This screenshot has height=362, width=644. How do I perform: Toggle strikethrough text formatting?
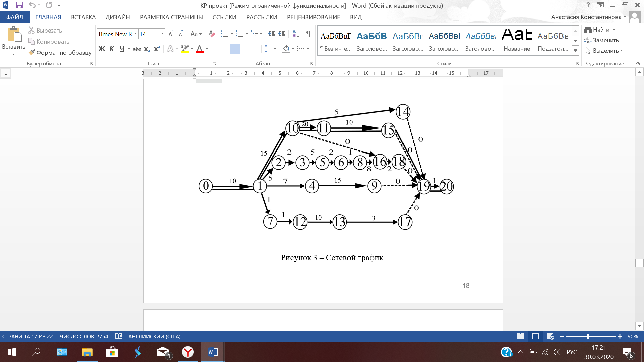[137, 49]
